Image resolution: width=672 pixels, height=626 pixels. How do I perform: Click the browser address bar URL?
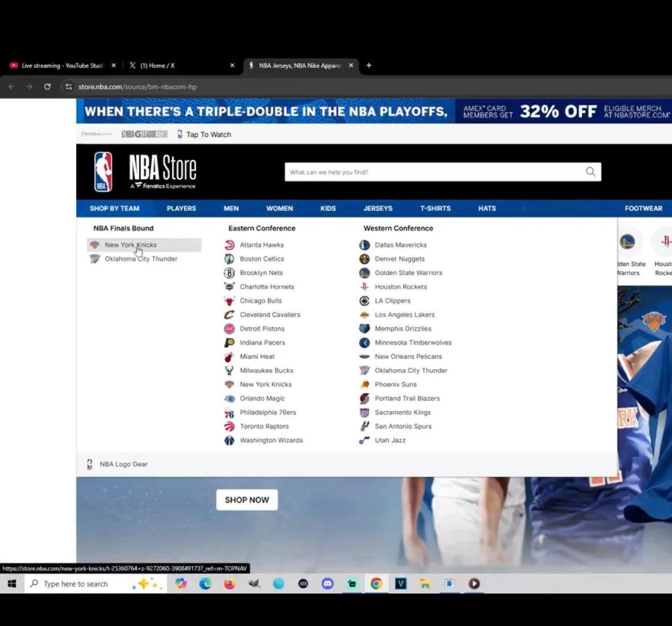coord(137,87)
